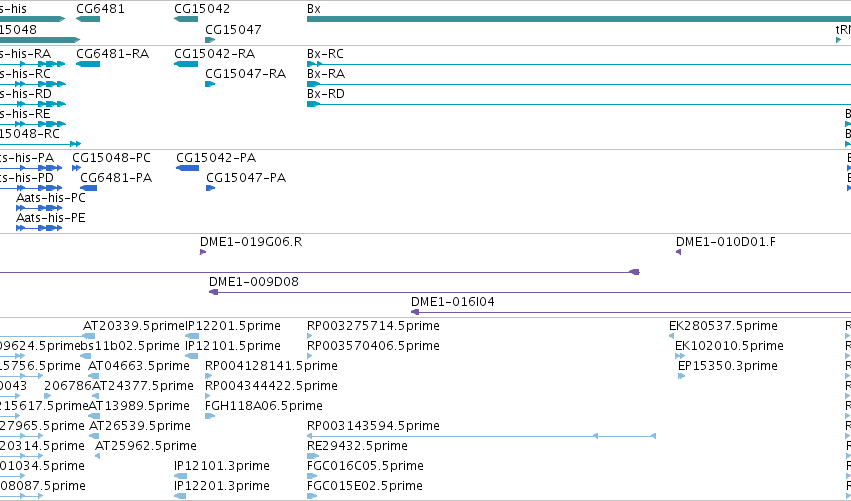Select the RP003570406.5prime EST label
This screenshot has height=501, width=851.
373,346
